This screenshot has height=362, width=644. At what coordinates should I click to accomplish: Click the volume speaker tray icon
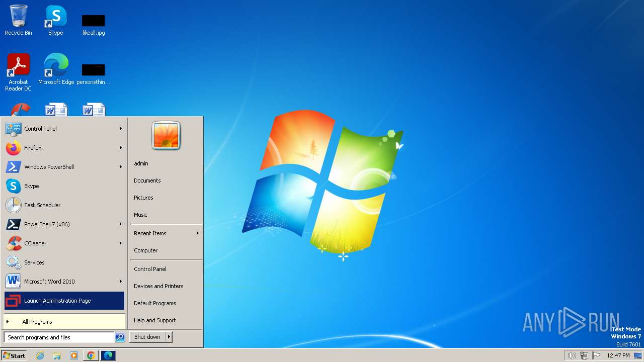click(572, 355)
